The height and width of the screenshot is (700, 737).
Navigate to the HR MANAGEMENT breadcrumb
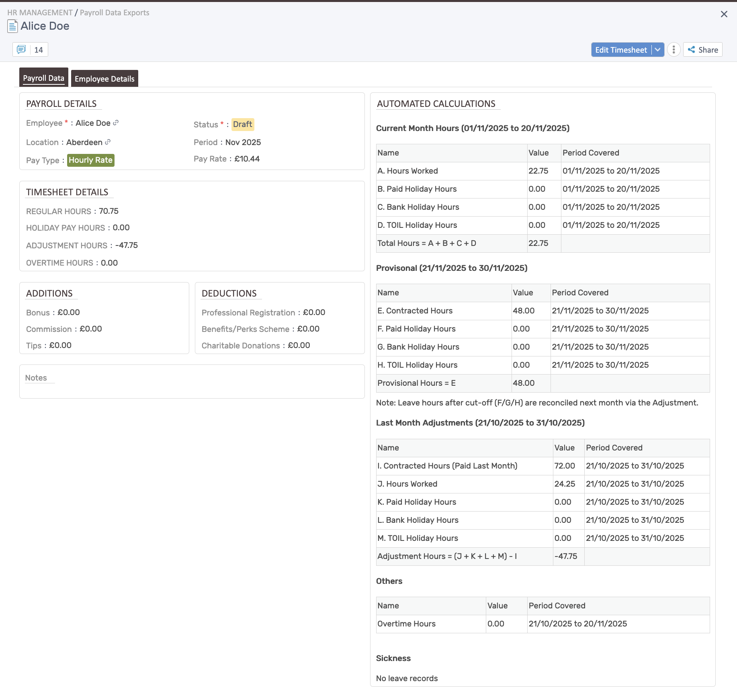40,12
